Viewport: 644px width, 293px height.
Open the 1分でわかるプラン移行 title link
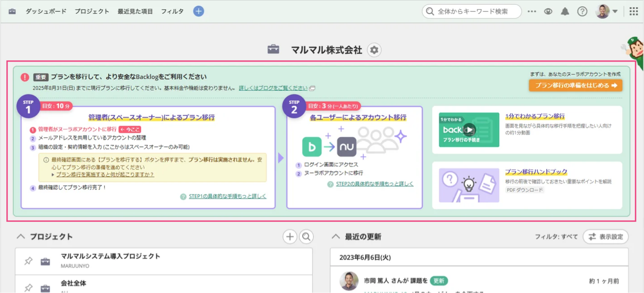click(535, 116)
